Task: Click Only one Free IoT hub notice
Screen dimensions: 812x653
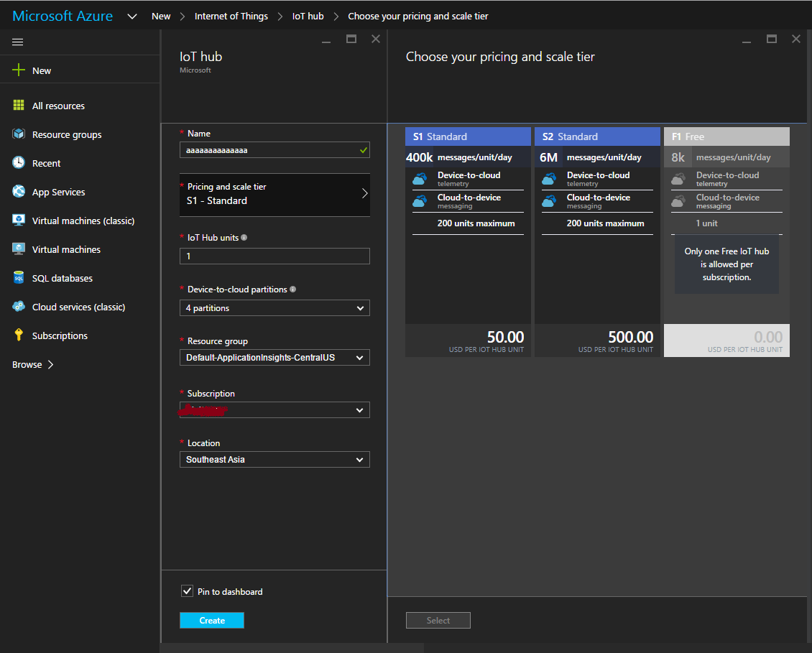Action: tap(726, 264)
